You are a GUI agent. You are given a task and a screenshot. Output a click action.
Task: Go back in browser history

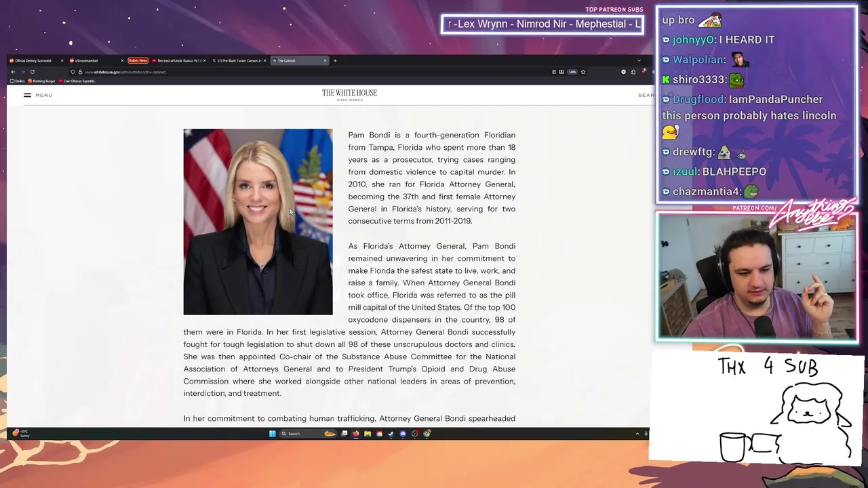13,72
